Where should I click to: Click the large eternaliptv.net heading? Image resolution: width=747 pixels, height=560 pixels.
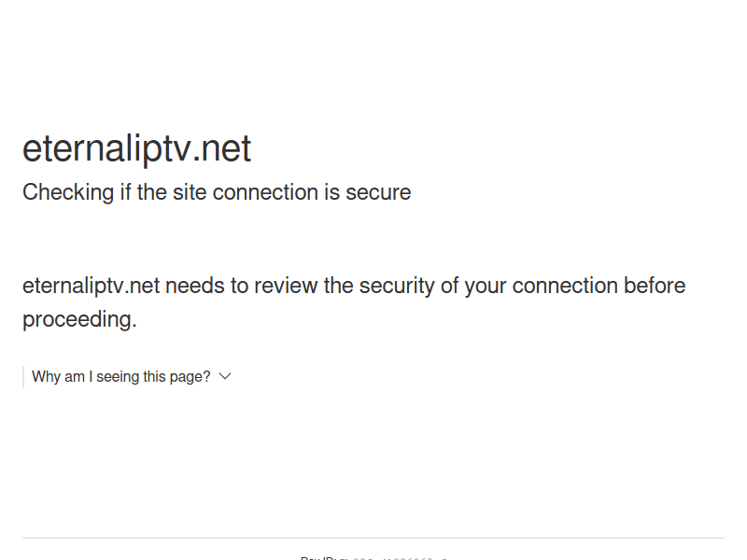coord(137,149)
